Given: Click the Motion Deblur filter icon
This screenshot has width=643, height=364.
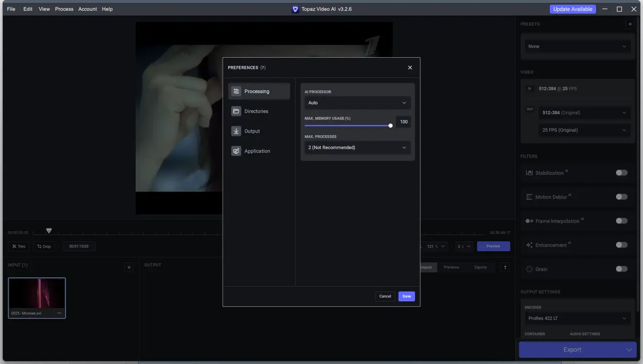Looking at the screenshot, I should 529,197.
